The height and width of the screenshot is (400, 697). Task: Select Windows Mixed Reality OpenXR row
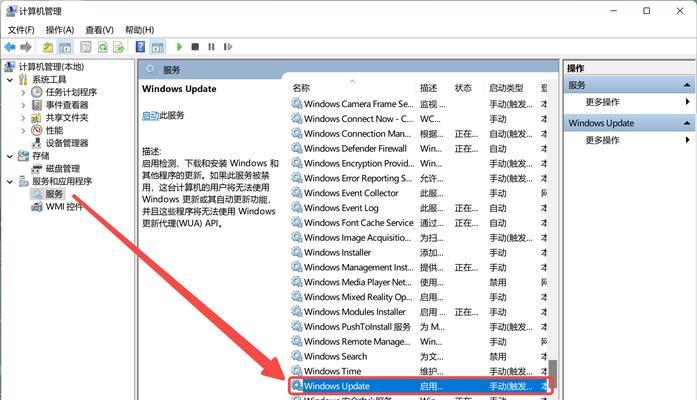pos(419,297)
